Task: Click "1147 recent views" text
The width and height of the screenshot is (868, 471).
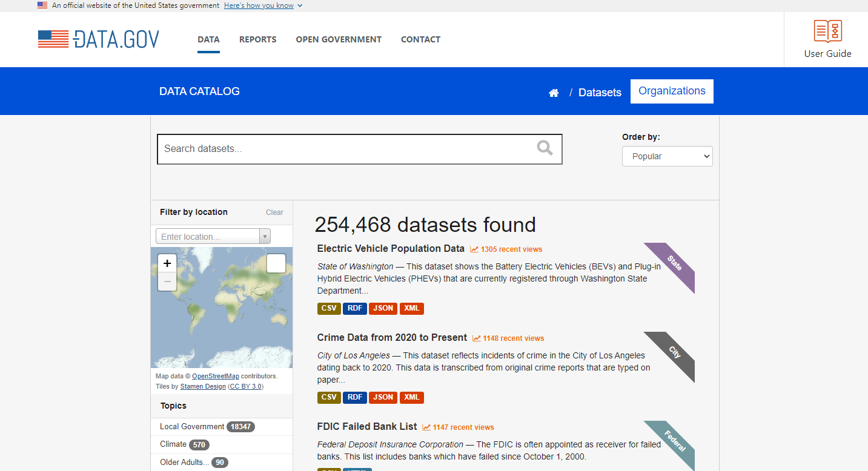Action: click(463, 427)
